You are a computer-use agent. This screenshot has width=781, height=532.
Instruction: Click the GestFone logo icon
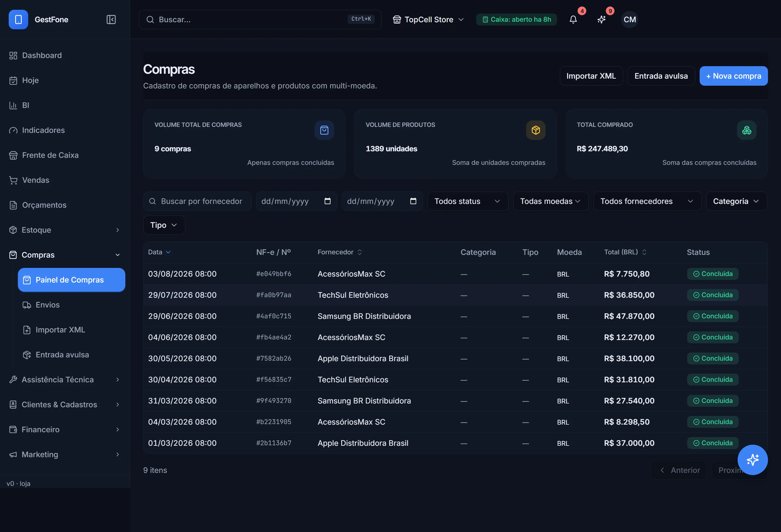pos(18,20)
